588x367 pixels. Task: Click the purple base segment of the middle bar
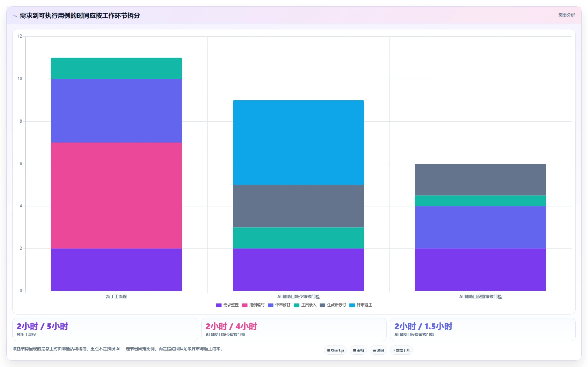[x=298, y=270]
